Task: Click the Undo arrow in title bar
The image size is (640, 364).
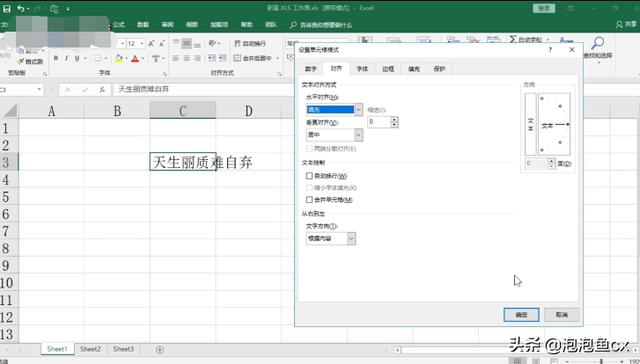Action: pos(20,8)
